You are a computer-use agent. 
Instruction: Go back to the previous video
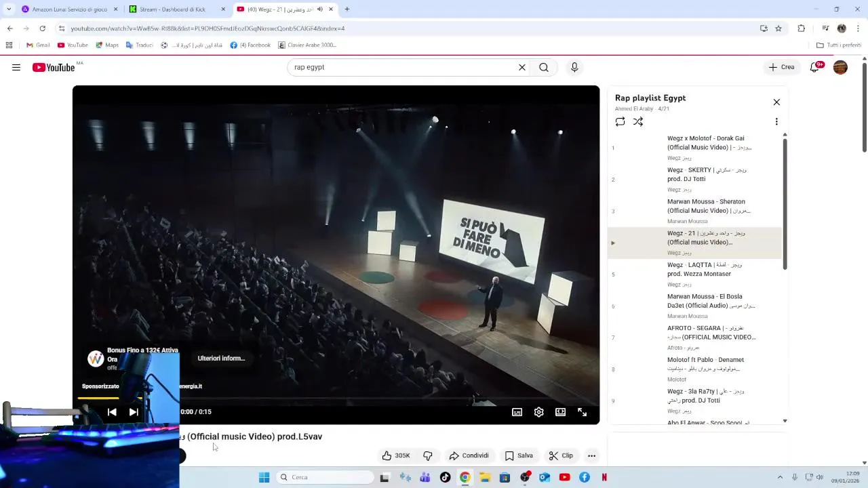click(x=112, y=411)
